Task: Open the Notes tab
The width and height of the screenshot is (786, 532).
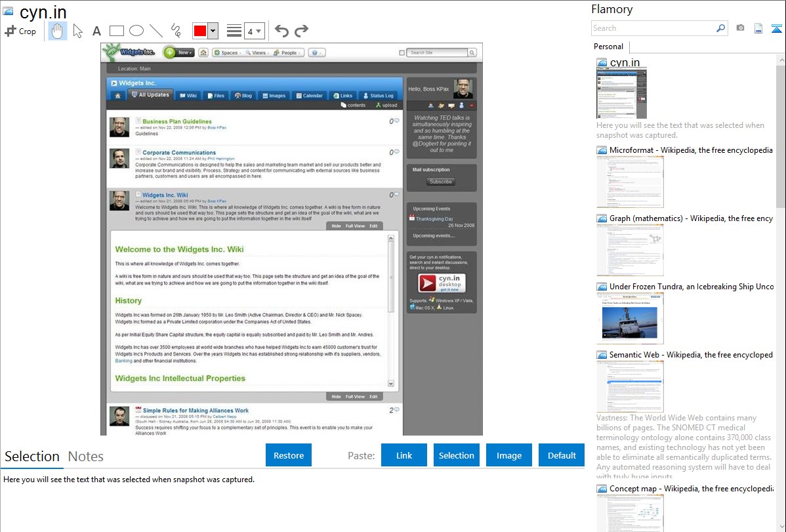Action: [86, 457]
